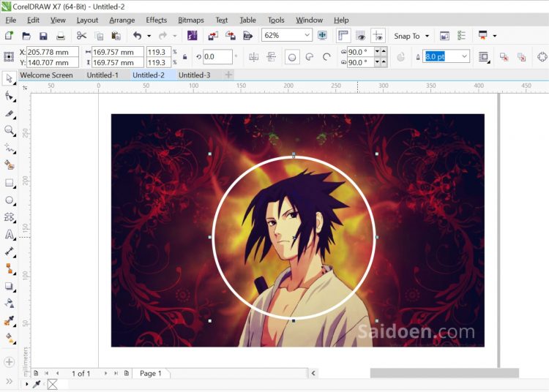This screenshot has height=392, width=549.
Task: Select the Connector tool
Action: tap(9, 269)
